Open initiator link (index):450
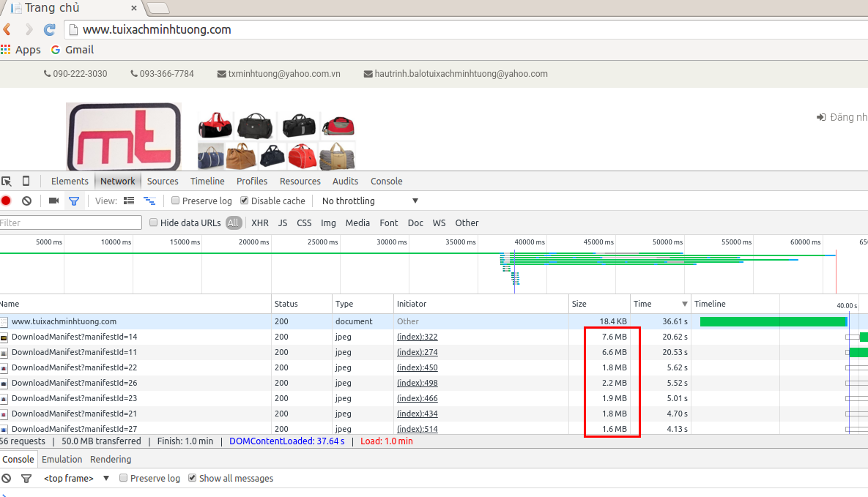Viewport: 868px width, 497px height. point(418,368)
